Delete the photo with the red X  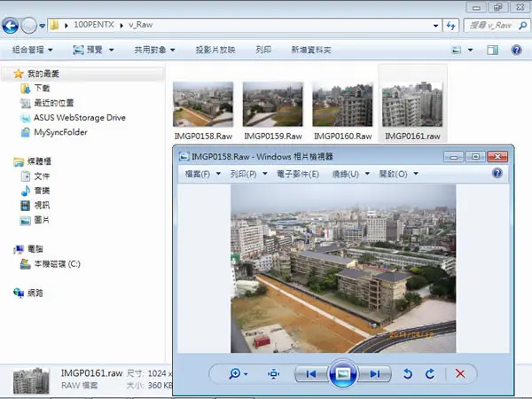(x=460, y=374)
